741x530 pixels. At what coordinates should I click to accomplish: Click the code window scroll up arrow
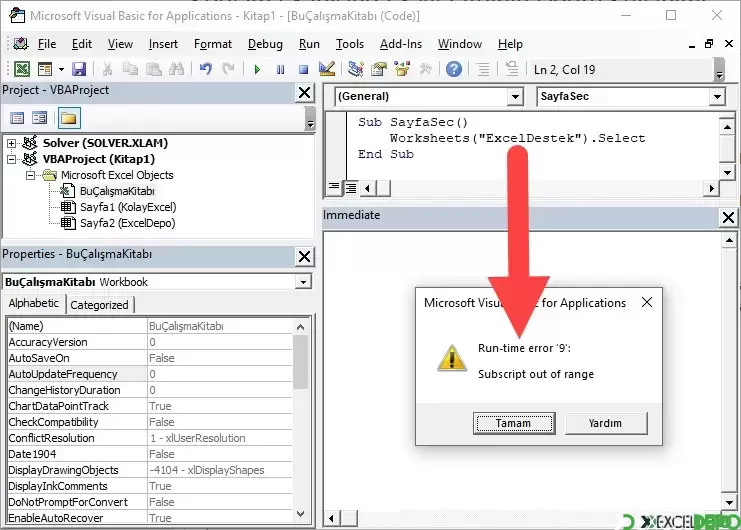point(727,126)
